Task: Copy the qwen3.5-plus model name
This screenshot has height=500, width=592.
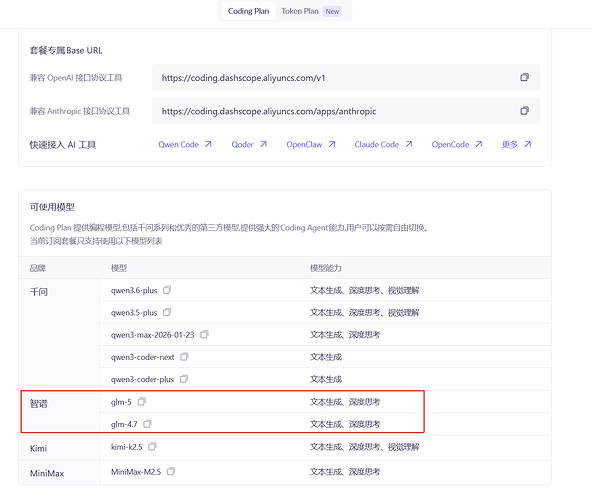Action: coord(167,312)
